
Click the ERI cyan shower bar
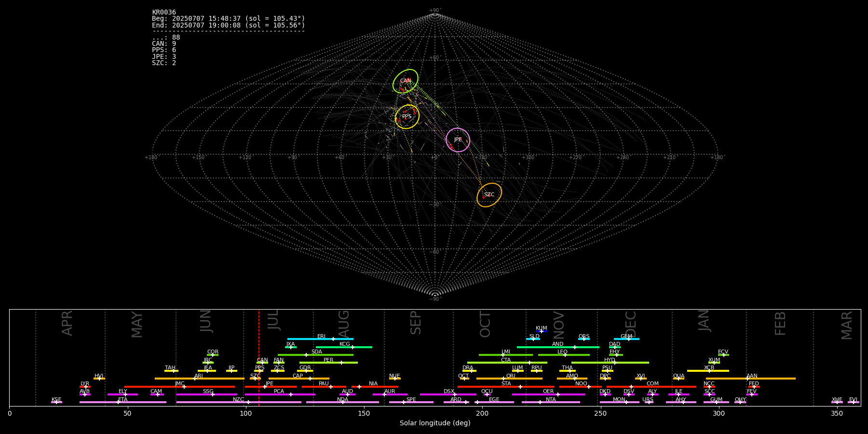(x=320, y=339)
